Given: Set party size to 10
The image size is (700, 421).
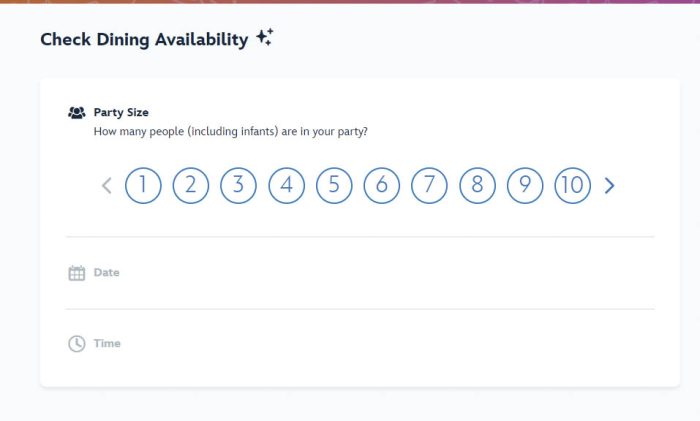Looking at the screenshot, I should pos(573,185).
